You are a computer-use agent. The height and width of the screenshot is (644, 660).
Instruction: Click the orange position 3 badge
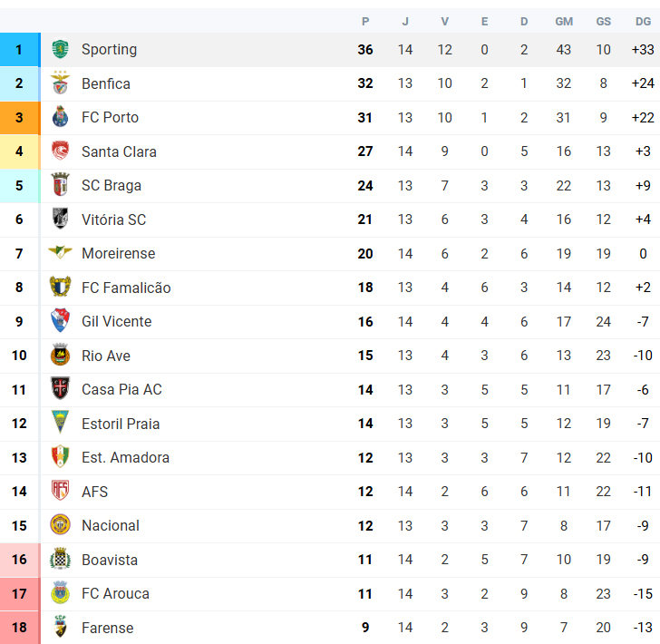coord(20,118)
